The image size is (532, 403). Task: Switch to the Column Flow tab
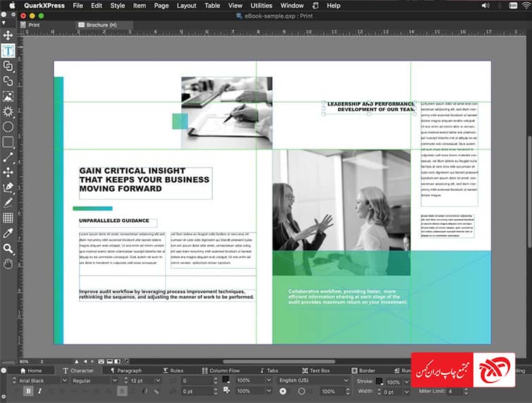click(221, 371)
